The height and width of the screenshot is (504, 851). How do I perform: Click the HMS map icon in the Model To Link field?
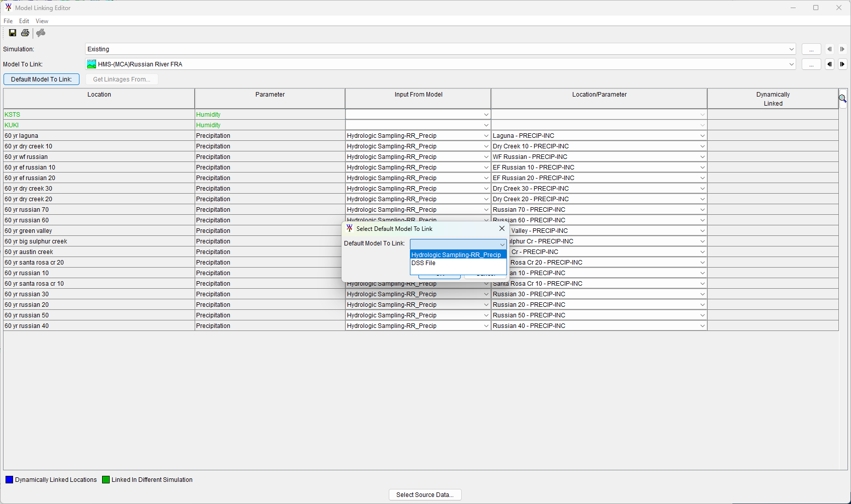pos(92,64)
